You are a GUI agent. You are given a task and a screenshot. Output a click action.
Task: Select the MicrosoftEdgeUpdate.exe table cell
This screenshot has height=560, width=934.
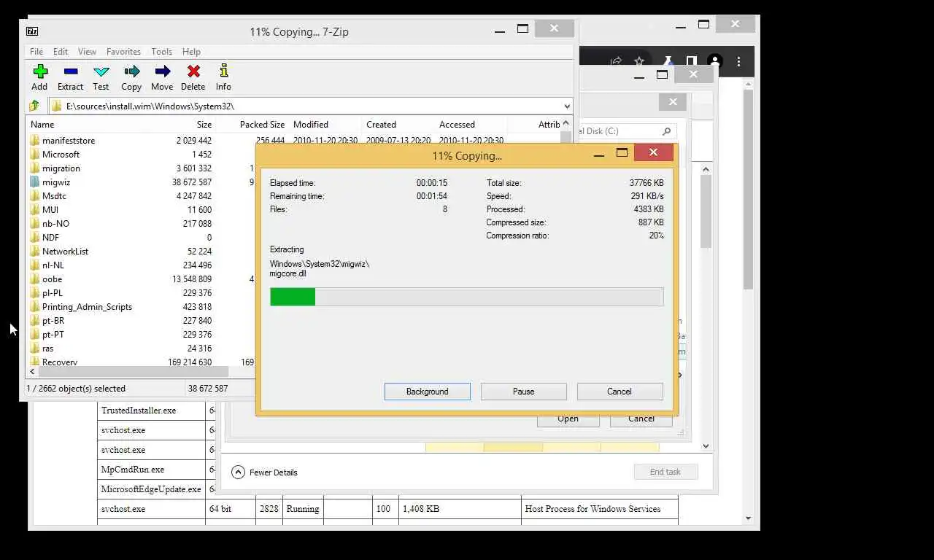[x=151, y=489]
